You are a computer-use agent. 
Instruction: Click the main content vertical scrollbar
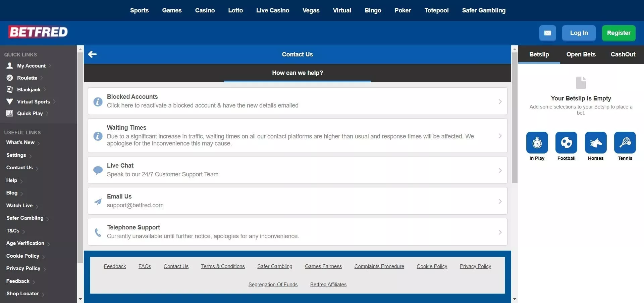[x=515, y=118]
